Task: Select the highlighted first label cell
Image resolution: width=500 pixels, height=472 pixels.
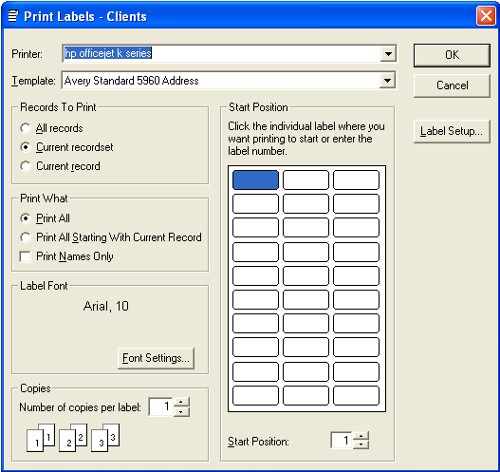Action: click(255, 180)
